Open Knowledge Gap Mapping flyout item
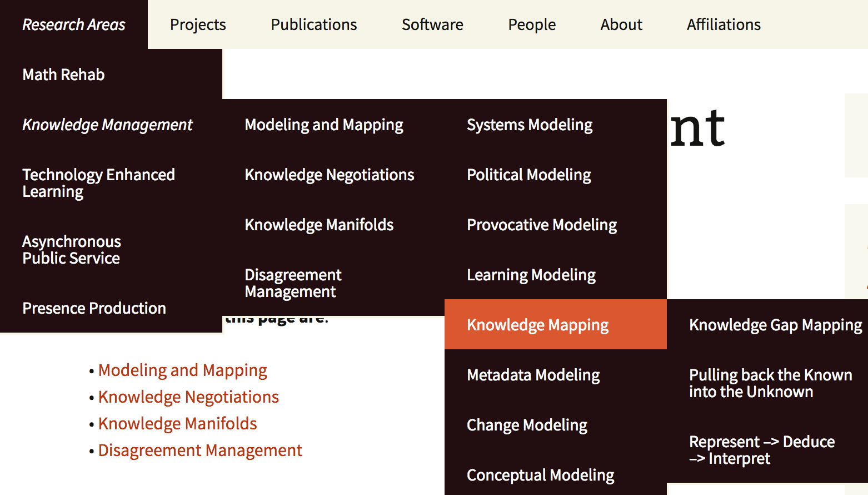The height and width of the screenshot is (495, 868). (x=775, y=325)
